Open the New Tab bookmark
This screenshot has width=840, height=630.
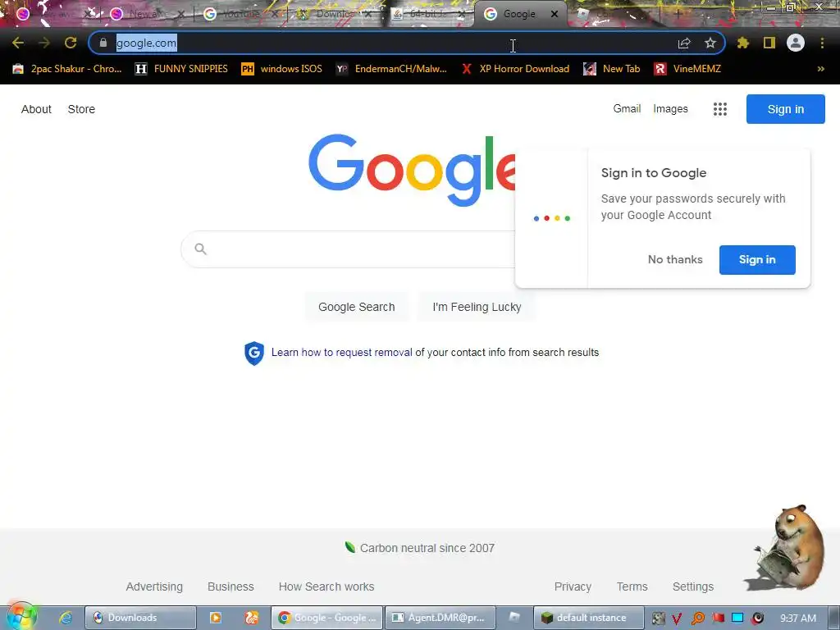point(612,69)
